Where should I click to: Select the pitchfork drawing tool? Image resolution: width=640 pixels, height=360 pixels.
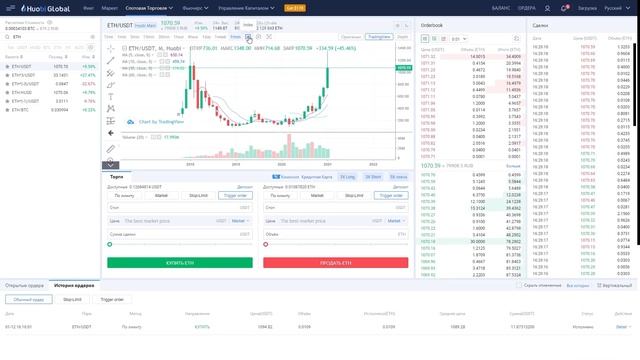(111, 73)
